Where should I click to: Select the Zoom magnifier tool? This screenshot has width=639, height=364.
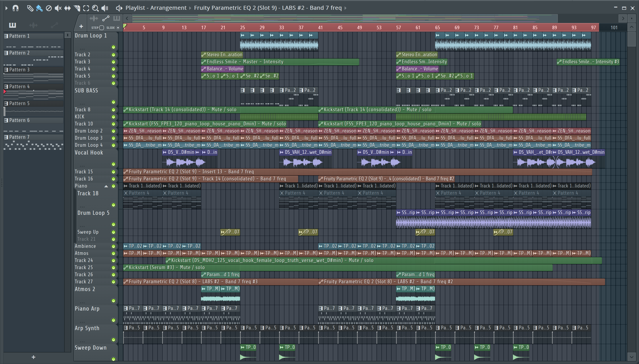tap(95, 8)
